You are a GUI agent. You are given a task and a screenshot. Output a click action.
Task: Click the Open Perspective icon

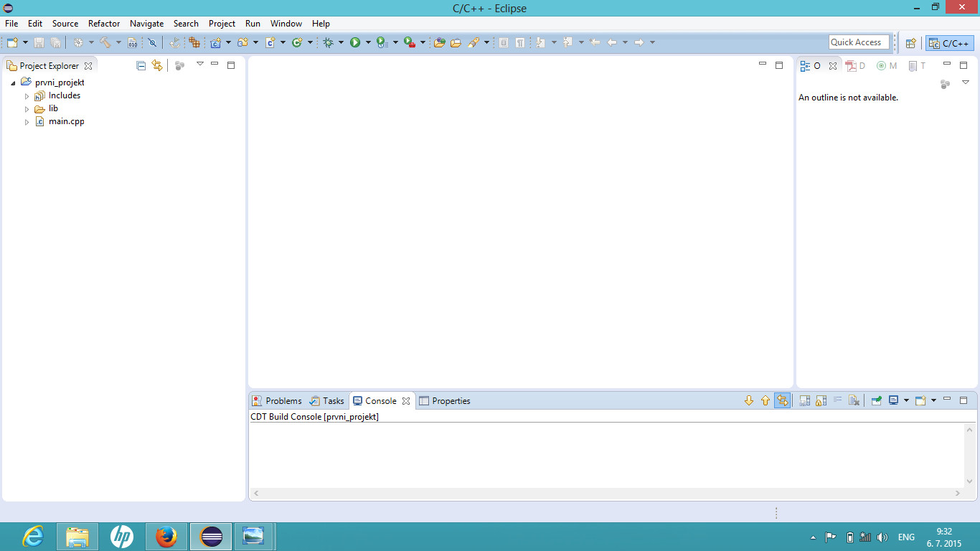(x=910, y=43)
